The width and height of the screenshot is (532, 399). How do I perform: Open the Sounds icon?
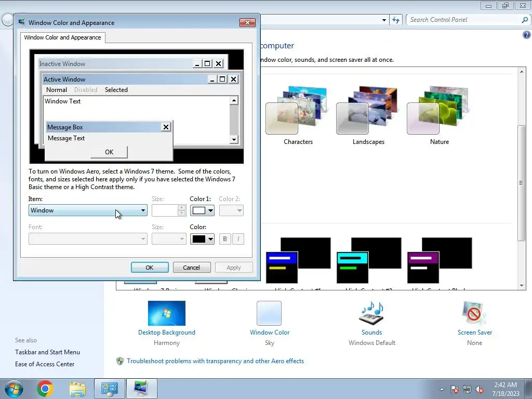(371, 313)
